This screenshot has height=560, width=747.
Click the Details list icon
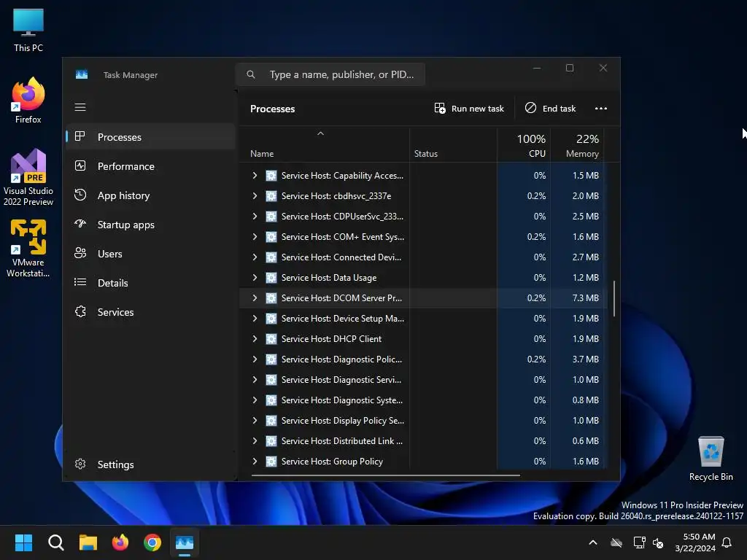tap(80, 282)
